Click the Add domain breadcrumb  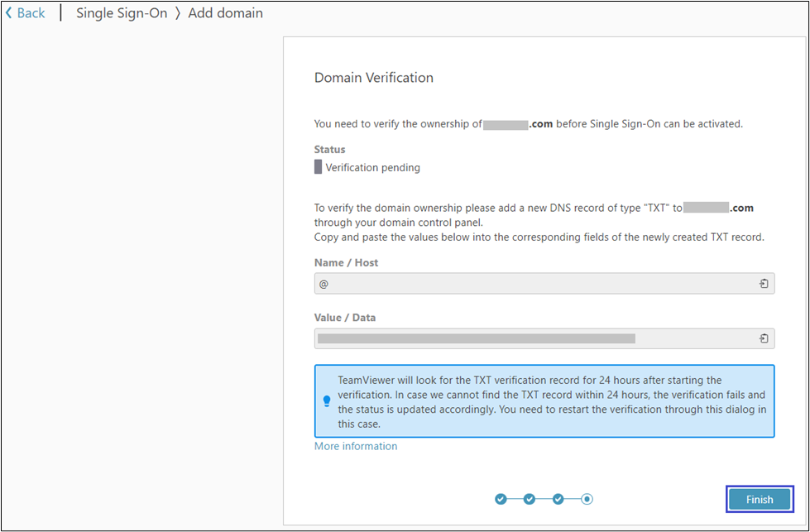pos(225,13)
